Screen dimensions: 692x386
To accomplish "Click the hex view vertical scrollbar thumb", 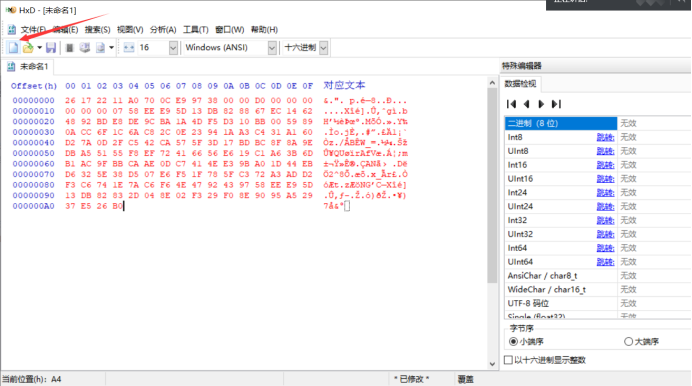I will 493,185.
